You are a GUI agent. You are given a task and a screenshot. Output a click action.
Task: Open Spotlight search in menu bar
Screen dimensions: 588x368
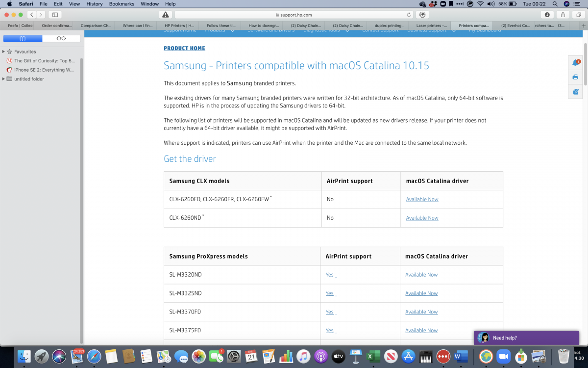point(555,4)
